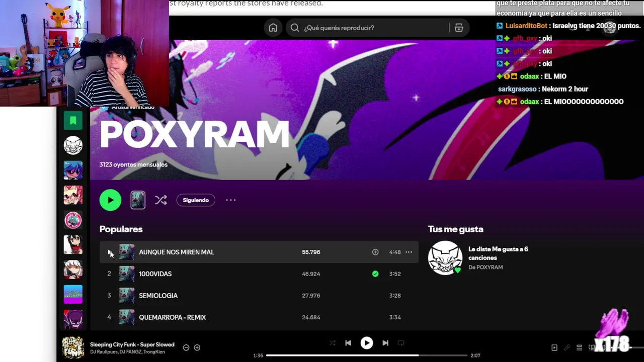The image size is (644, 362).
Task: Click the 'De POXYRAM' label
Action: click(x=486, y=267)
